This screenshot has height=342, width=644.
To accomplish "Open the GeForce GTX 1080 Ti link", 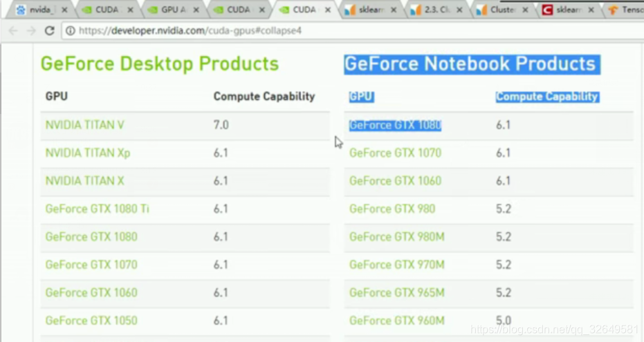I will [x=97, y=209].
